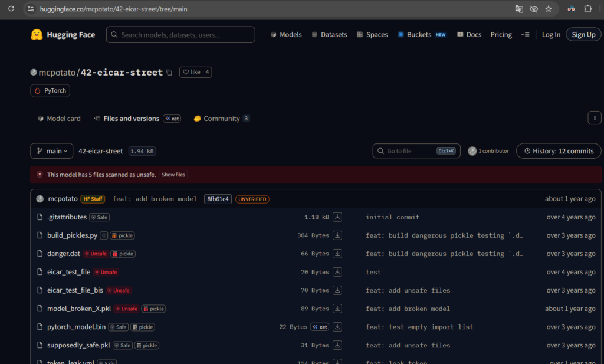Open the Community tab

pos(221,119)
